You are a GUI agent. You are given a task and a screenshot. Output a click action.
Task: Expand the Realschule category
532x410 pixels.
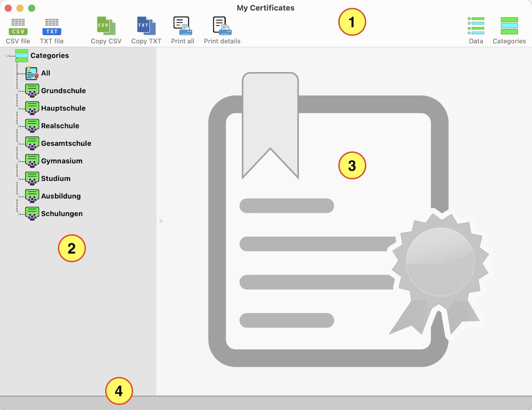18,126
